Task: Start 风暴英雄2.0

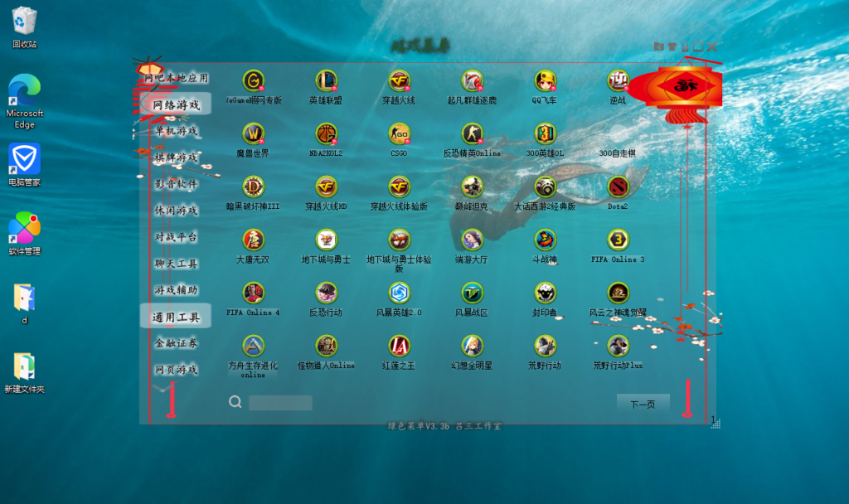Action: pyautogui.click(x=399, y=293)
